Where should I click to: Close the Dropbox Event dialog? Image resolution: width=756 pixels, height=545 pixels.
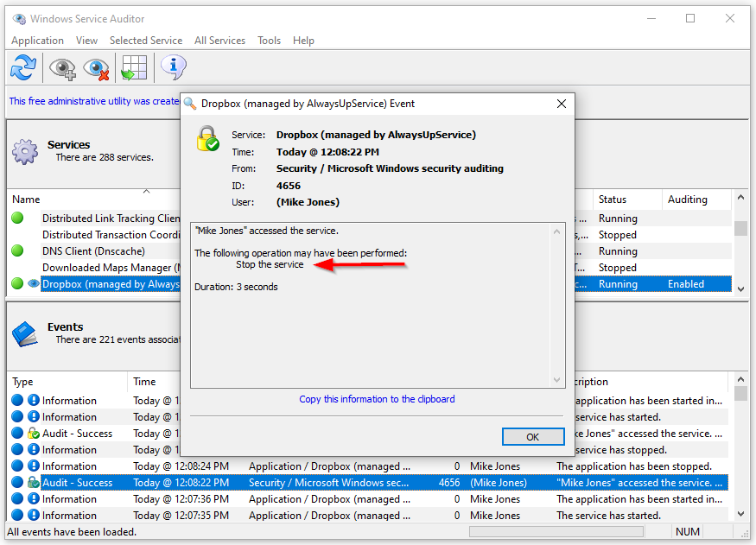tap(562, 104)
